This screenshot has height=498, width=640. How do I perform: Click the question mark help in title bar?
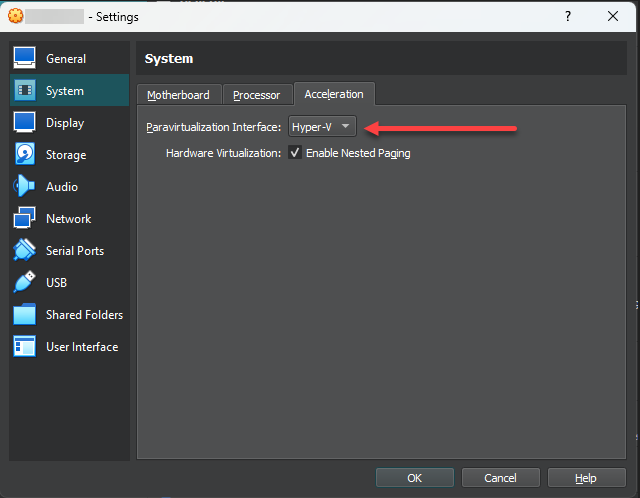tap(568, 16)
